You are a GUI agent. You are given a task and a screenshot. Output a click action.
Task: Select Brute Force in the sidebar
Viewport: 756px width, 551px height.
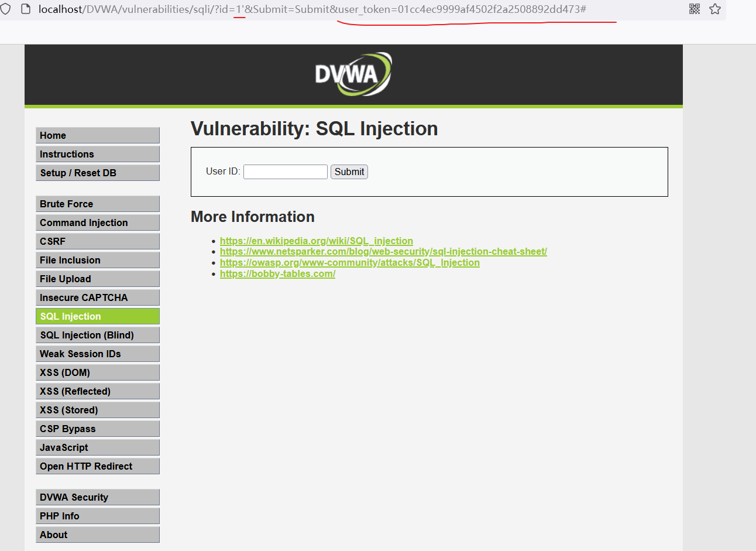coord(98,204)
